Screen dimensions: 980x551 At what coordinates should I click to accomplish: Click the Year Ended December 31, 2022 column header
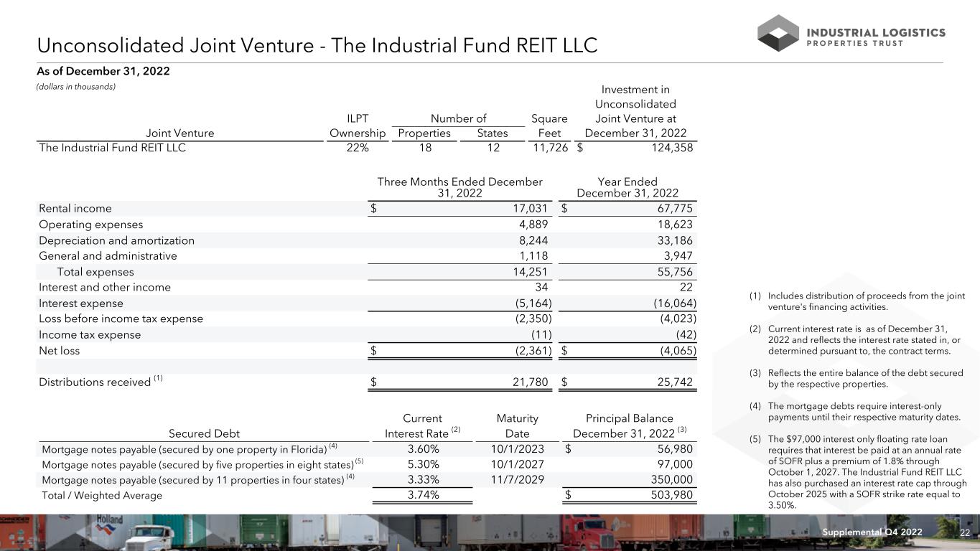[627, 187]
